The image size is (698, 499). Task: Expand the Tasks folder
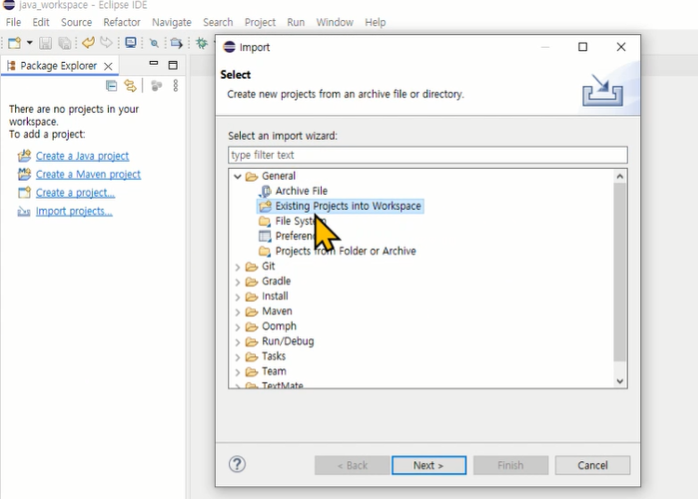tap(237, 357)
